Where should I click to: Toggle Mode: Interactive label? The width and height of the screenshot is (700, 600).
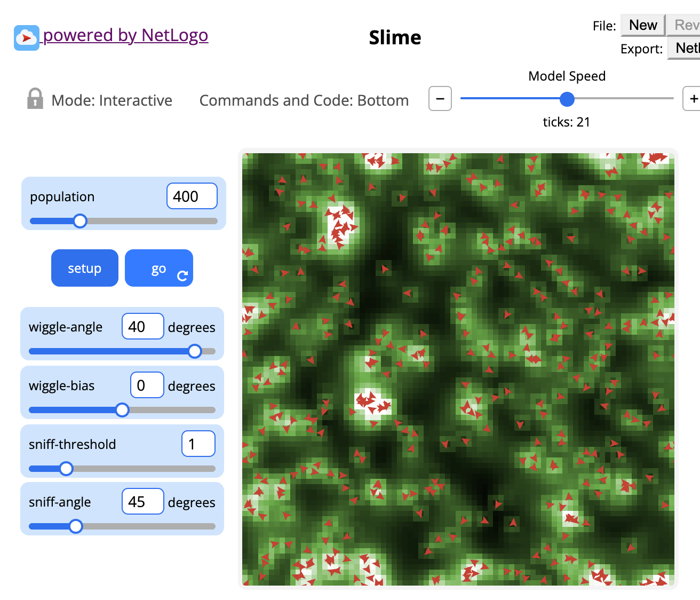click(112, 100)
